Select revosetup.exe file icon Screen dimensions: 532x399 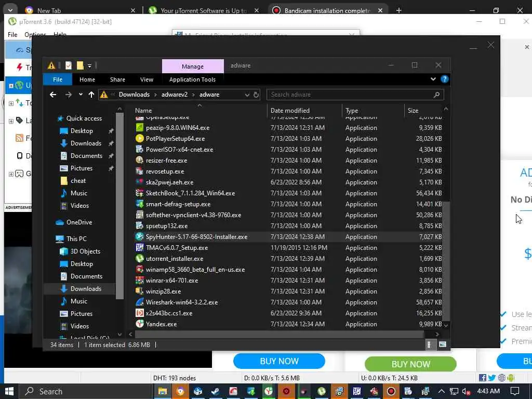(x=139, y=171)
